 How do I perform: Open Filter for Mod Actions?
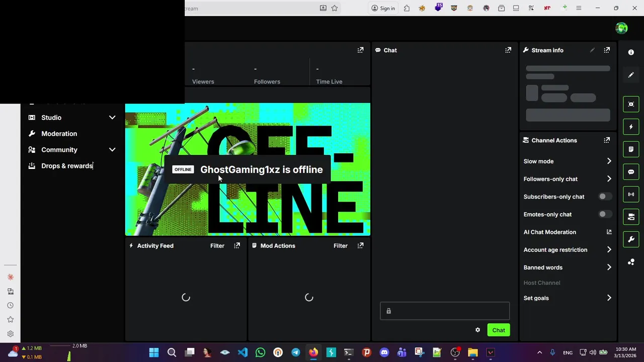point(341,246)
